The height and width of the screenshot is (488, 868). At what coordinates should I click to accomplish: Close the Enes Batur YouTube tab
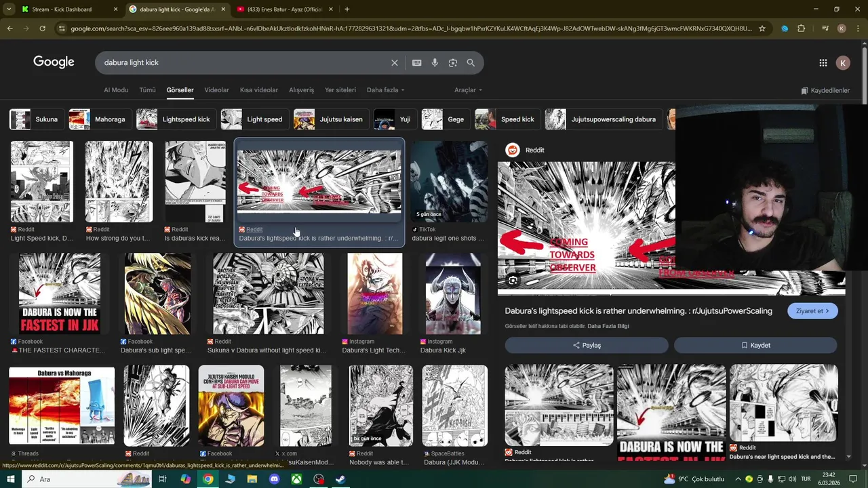click(332, 9)
